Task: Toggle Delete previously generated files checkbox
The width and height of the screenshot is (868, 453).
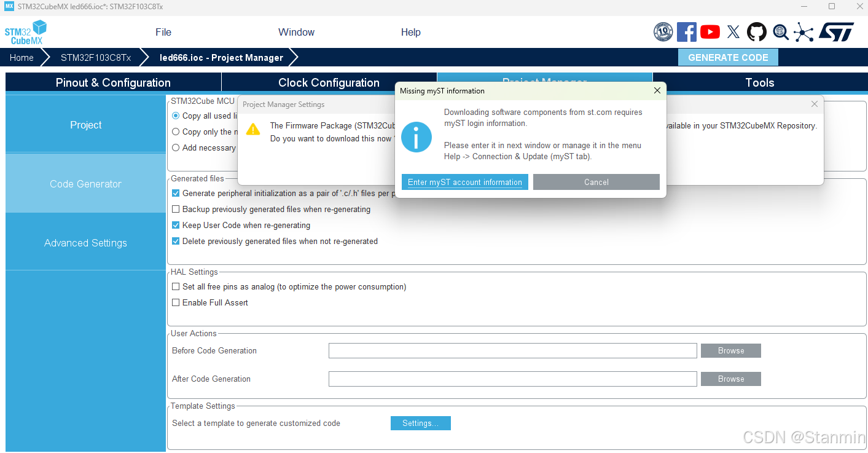Action: (176, 241)
